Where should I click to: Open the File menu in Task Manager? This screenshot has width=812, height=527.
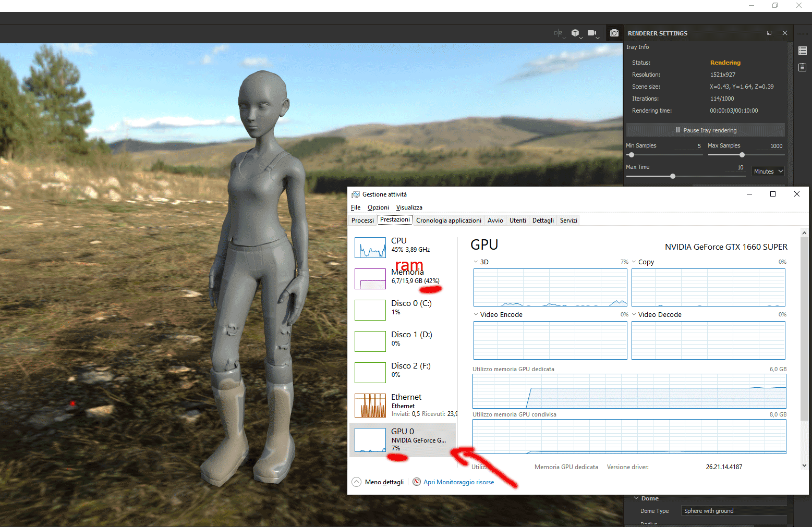point(356,207)
